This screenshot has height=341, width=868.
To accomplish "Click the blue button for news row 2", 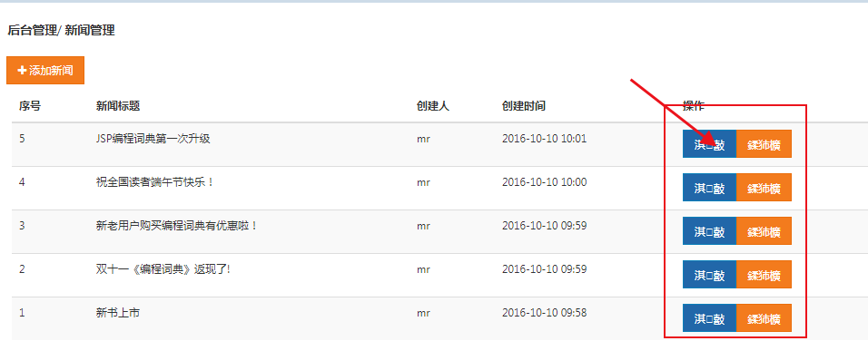I will (709, 275).
